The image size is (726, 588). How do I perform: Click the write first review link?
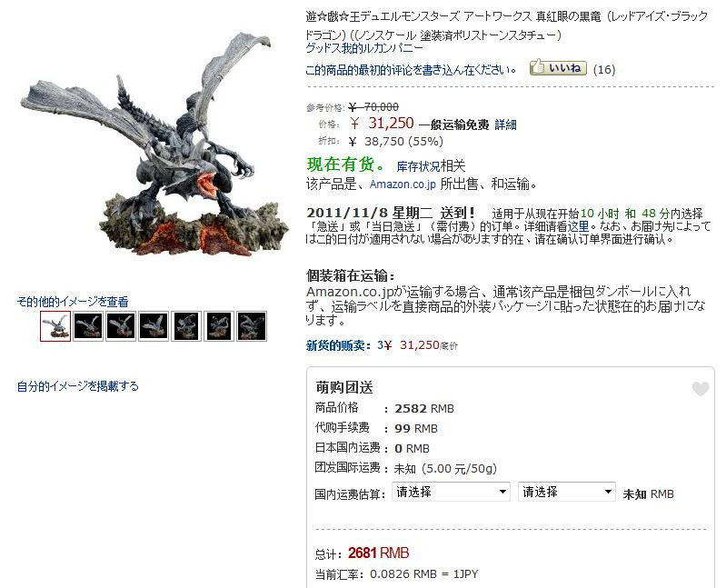pos(411,70)
